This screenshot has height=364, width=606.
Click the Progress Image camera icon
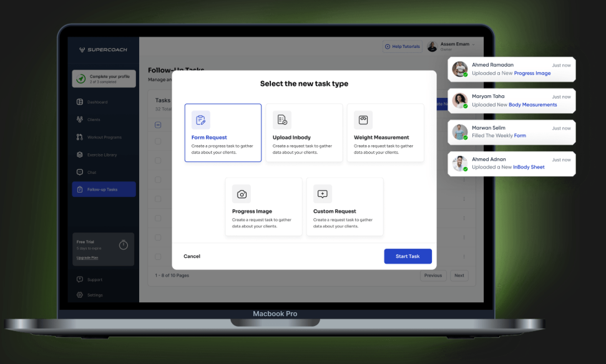[x=242, y=194]
